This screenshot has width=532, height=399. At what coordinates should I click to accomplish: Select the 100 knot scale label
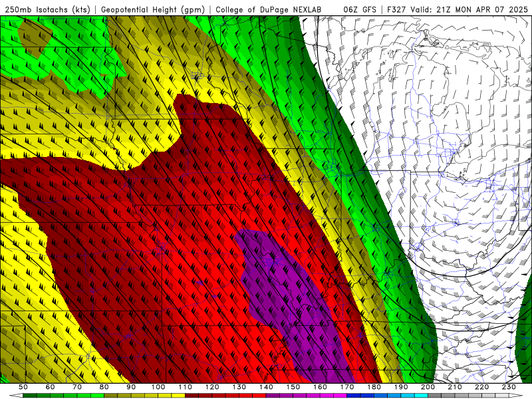[158, 387]
